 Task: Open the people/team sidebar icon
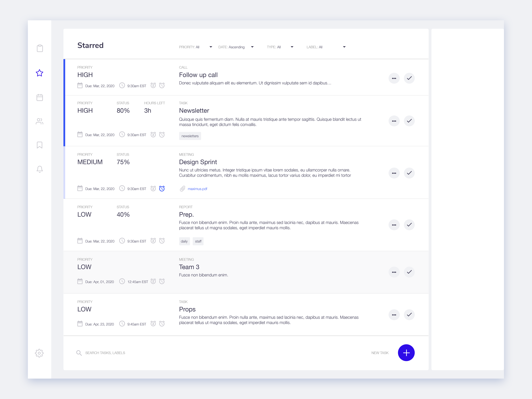pos(39,121)
